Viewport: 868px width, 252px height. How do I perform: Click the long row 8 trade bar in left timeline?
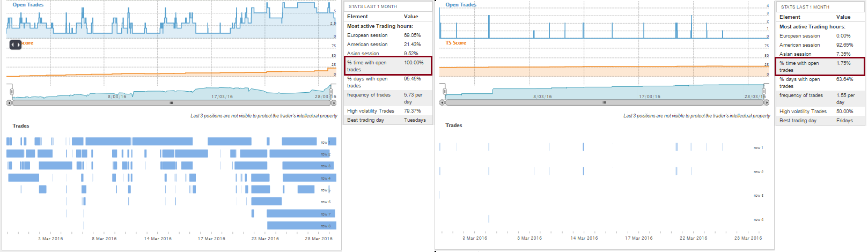coord(300,226)
